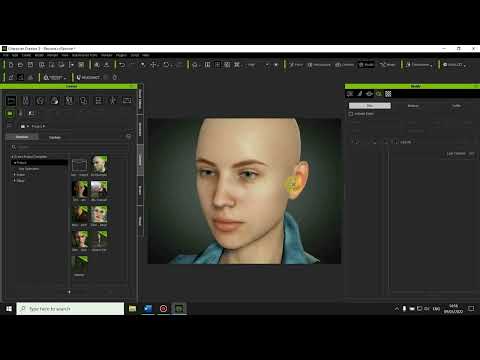The width and height of the screenshot is (480, 360).
Task: Select the empty project thumbnail
Action: click(80, 166)
